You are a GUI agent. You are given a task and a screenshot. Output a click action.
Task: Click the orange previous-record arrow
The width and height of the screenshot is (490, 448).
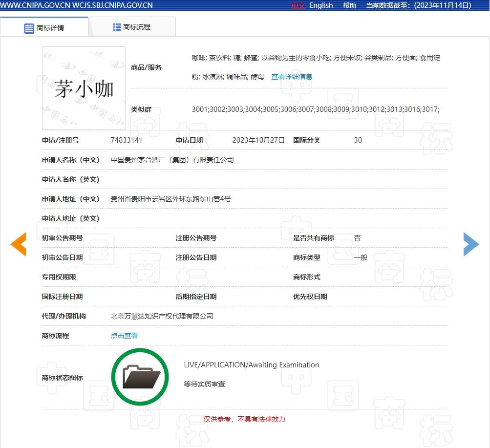[x=19, y=244]
